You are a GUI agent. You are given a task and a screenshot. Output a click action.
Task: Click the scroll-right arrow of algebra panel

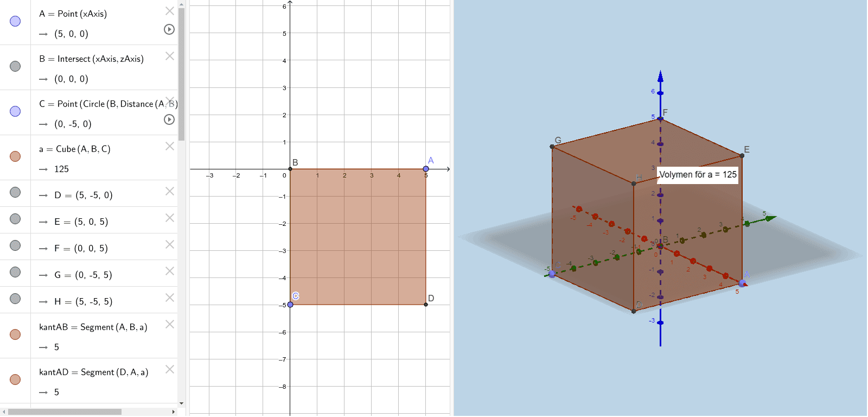[174, 412]
